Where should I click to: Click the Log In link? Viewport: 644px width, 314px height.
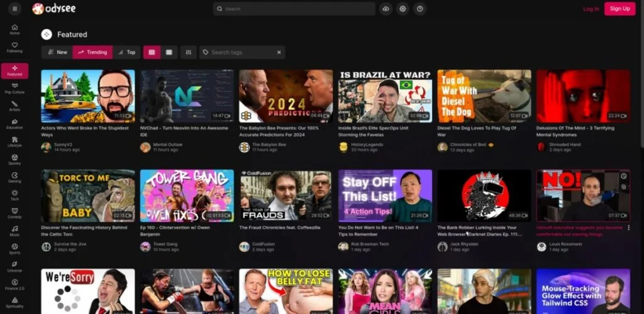591,9
